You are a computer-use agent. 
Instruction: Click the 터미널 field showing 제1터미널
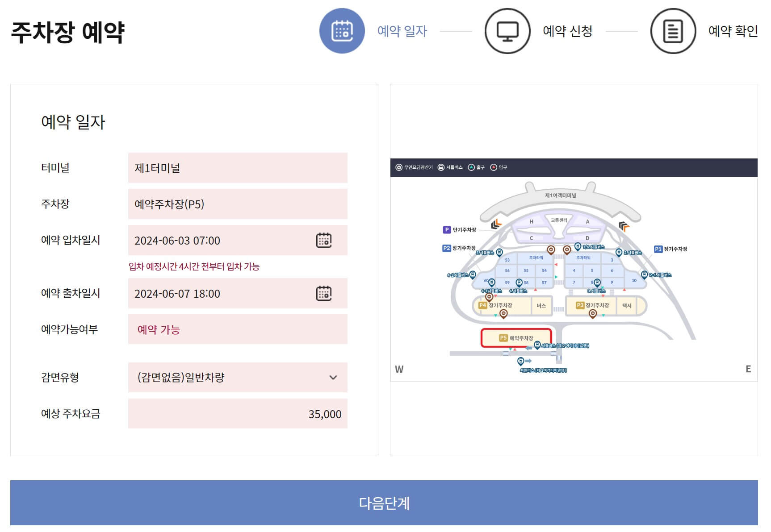click(238, 168)
